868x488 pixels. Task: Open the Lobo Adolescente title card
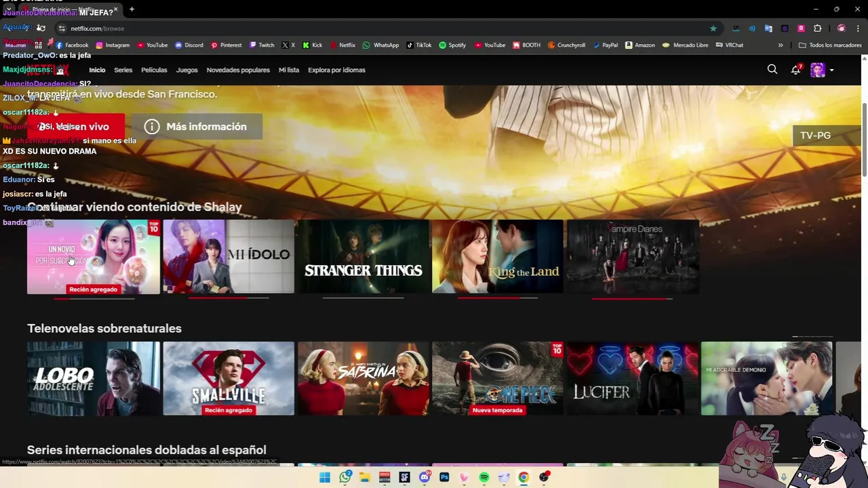tap(94, 378)
